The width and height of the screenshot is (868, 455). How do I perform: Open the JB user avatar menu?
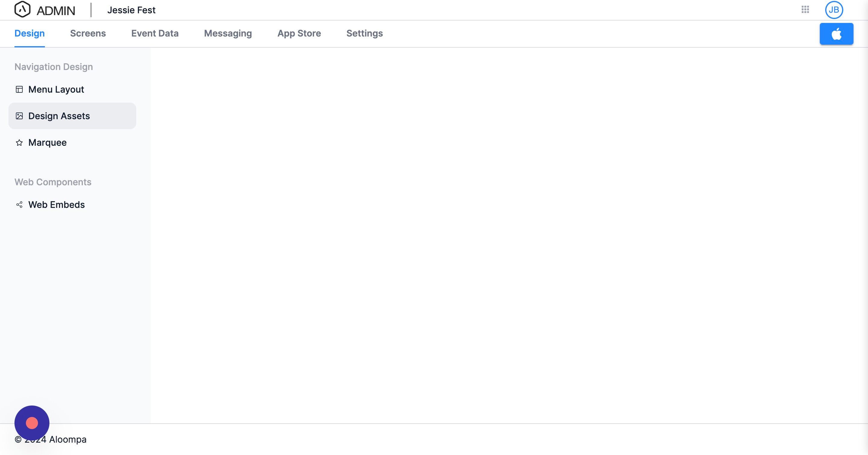point(834,10)
